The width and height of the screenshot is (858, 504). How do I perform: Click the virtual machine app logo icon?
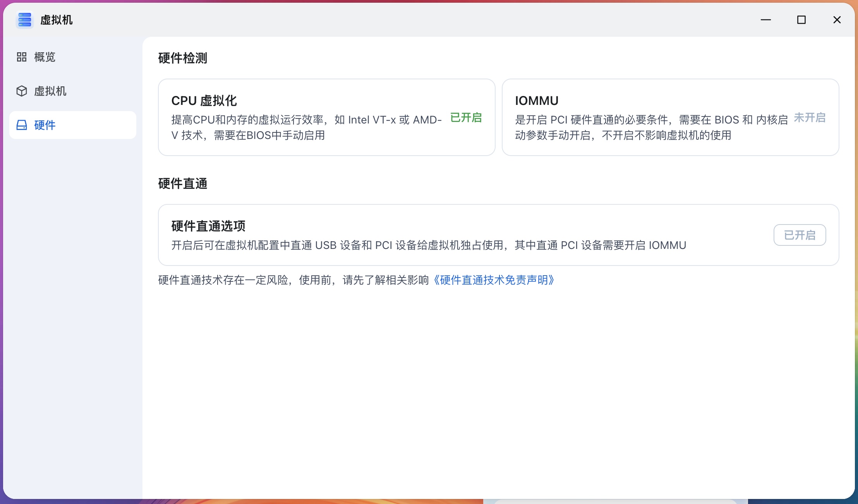point(24,20)
